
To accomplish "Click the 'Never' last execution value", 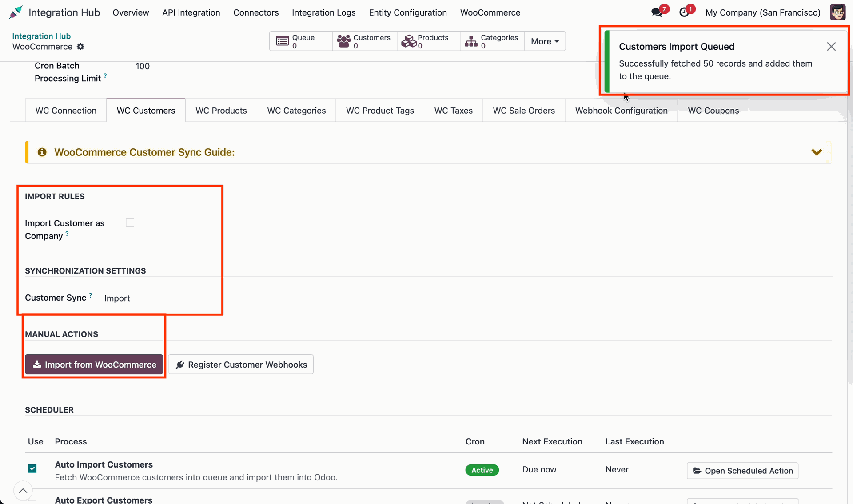I will pyautogui.click(x=617, y=469).
